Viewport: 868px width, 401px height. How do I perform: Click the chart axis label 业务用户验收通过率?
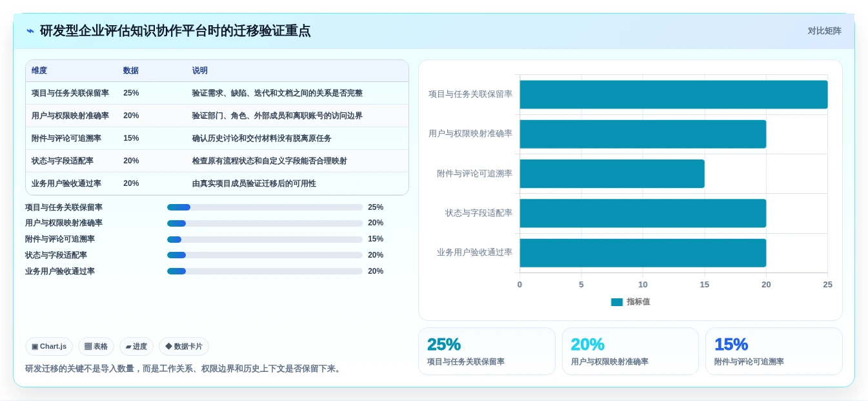point(474,252)
